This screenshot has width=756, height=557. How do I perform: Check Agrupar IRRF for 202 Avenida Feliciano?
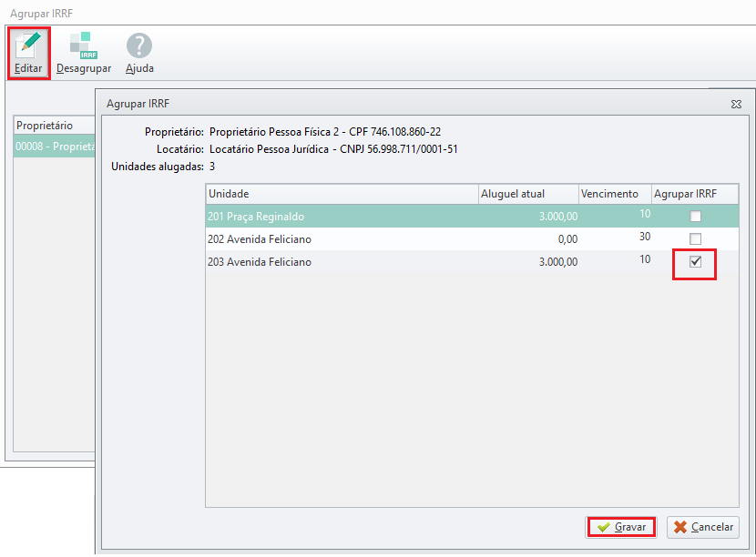(x=695, y=239)
